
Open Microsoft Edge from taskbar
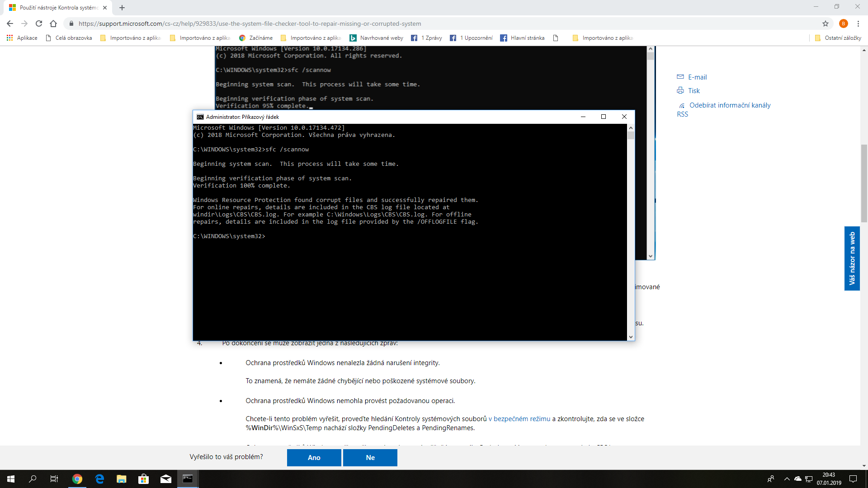click(x=99, y=479)
